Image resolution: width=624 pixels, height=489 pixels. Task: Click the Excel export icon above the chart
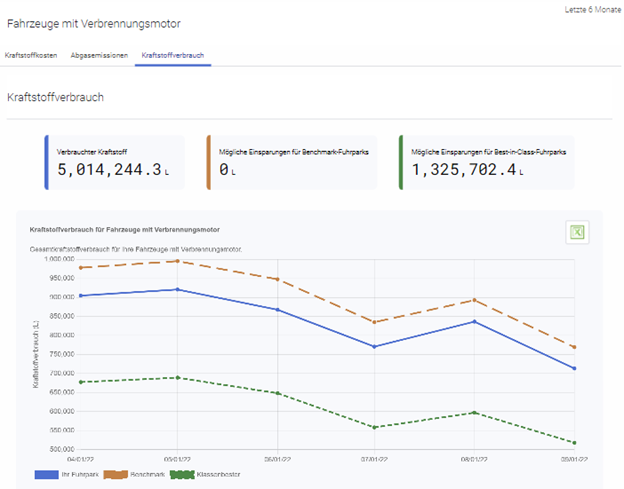tap(576, 232)
